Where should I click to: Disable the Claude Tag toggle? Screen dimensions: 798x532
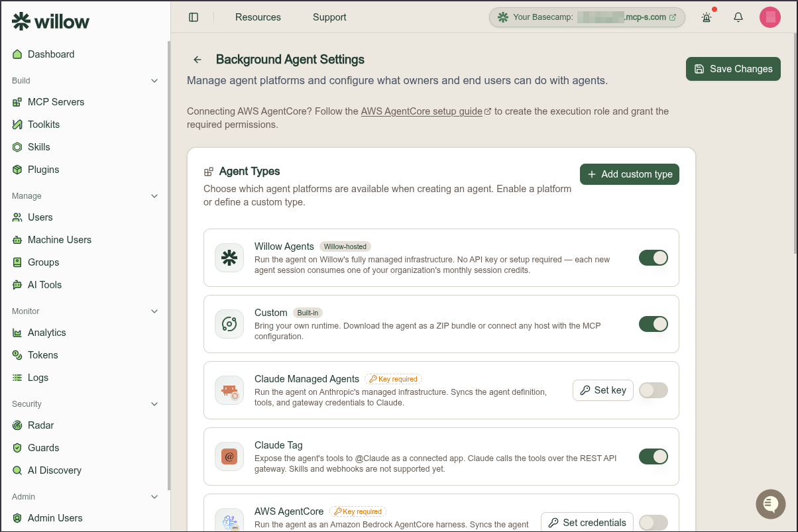point(654,456)
